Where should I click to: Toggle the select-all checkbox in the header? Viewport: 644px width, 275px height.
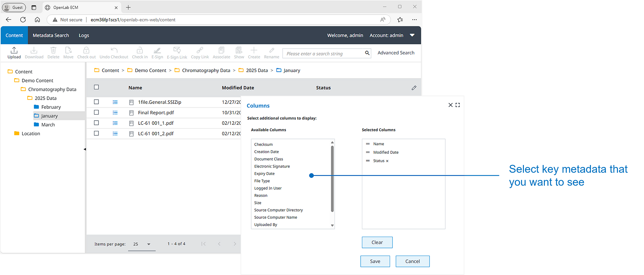click(96, 87)
